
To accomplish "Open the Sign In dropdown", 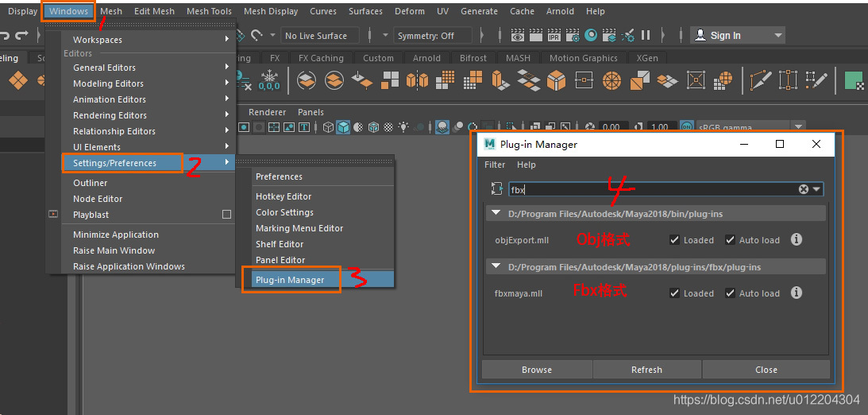I will pos(737,36).
